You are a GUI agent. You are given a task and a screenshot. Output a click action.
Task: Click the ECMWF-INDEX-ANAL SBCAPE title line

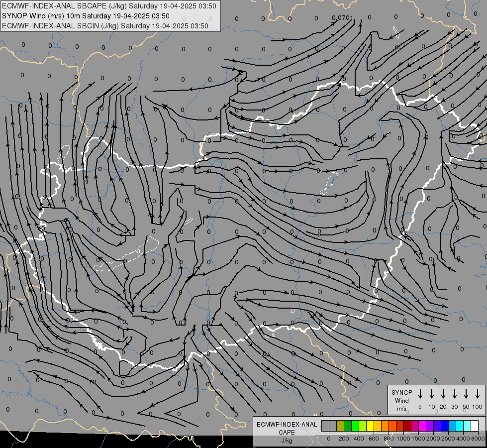109,6
